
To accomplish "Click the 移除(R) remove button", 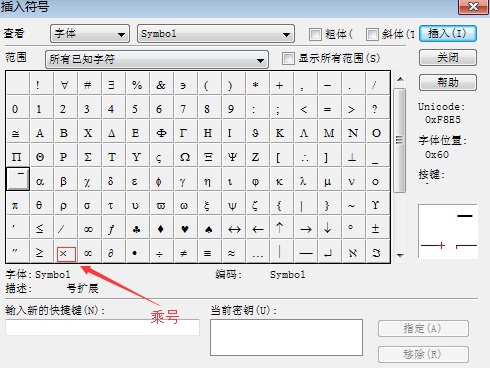I will [x=423, y=354].
